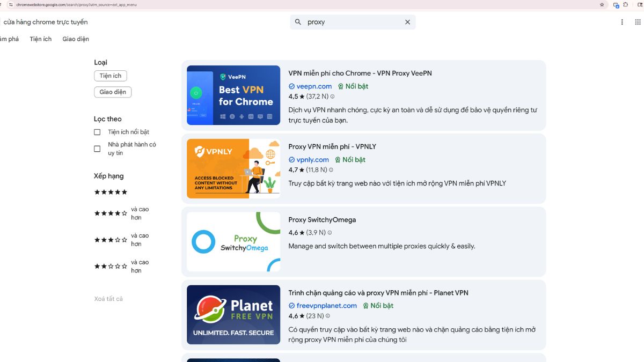Open the Extensions puzzle-piece icon

coord(625,4)
